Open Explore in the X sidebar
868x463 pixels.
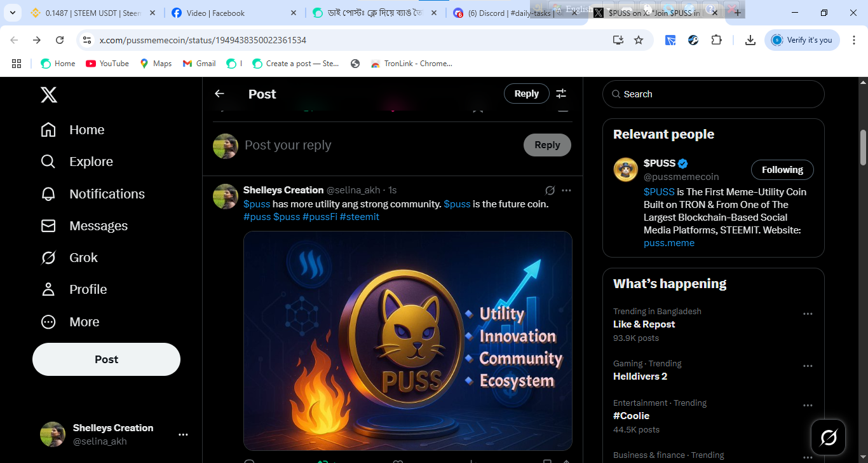pos(77,162)
